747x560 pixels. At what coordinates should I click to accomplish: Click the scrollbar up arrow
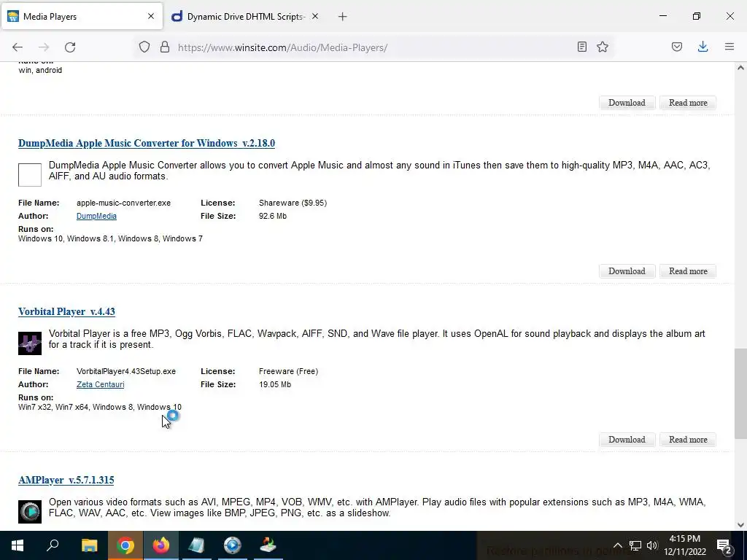(x=740, y=68)
